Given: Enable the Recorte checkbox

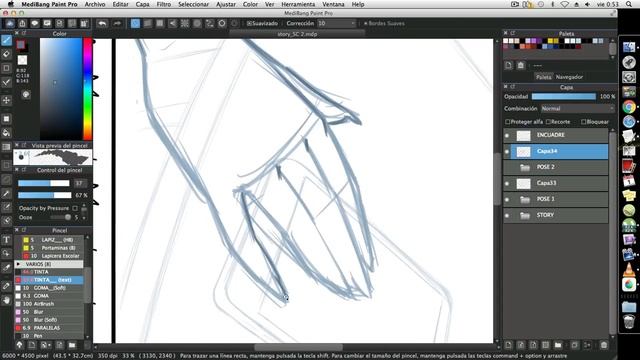Looking at the screenshot, I should (x=548, y=122).
